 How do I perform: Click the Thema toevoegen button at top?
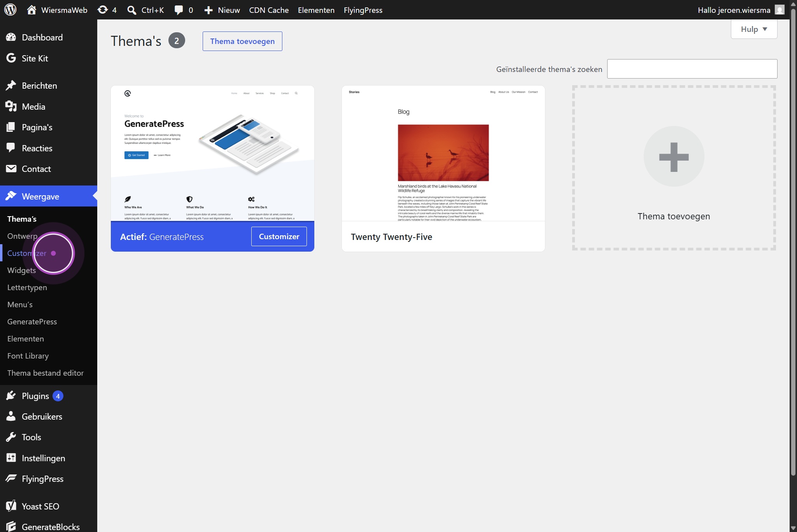tap(242, 41)
